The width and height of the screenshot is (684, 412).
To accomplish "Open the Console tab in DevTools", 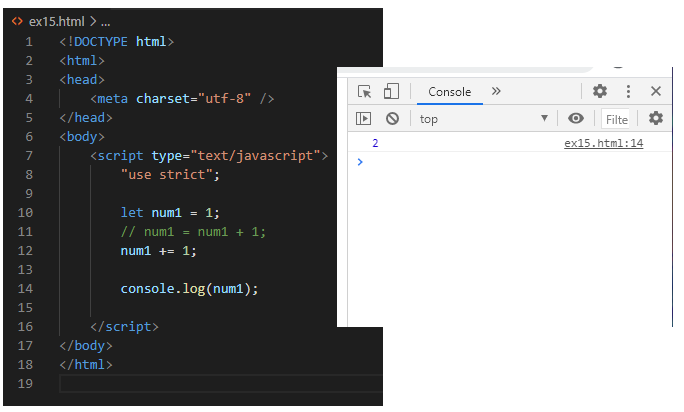I will [449, 92].
